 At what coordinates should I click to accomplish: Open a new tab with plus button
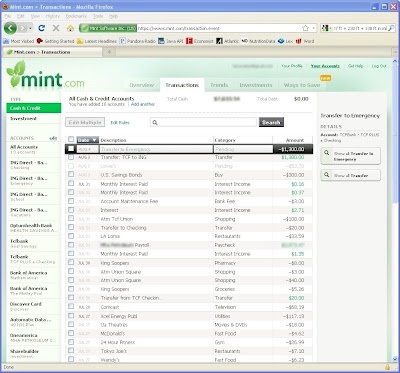(x=109, y=52)
